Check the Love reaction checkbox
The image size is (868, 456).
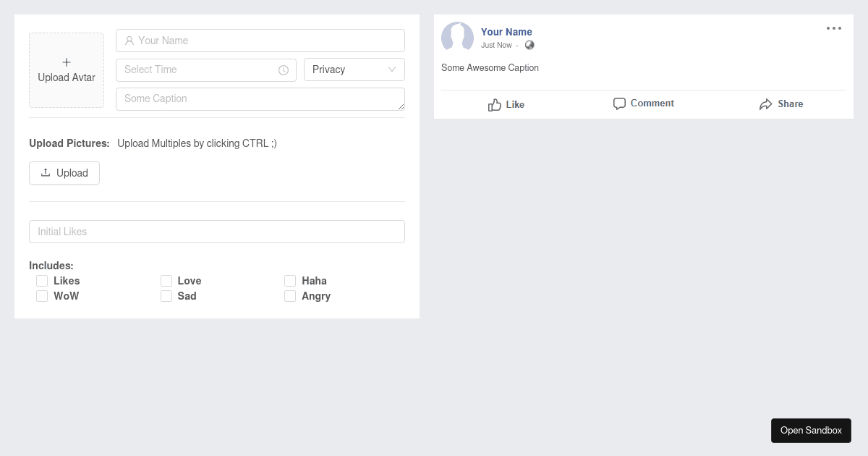[166, 280]
